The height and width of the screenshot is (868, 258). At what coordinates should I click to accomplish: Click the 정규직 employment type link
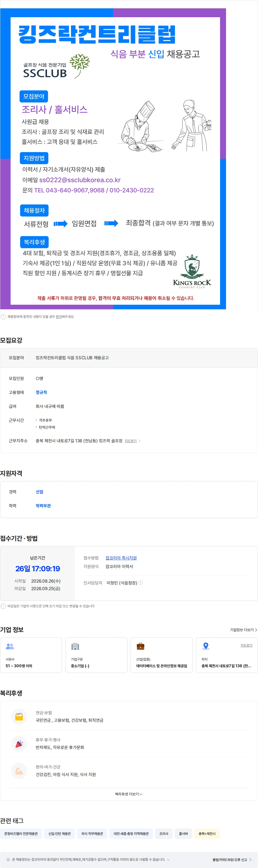(x=41, y=393)
